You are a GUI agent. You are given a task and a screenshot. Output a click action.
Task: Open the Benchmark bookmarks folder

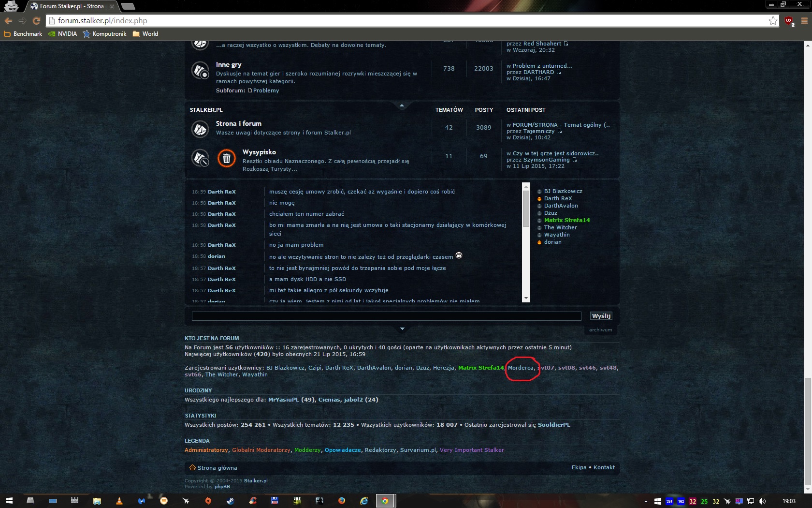[x=23, y=34]
